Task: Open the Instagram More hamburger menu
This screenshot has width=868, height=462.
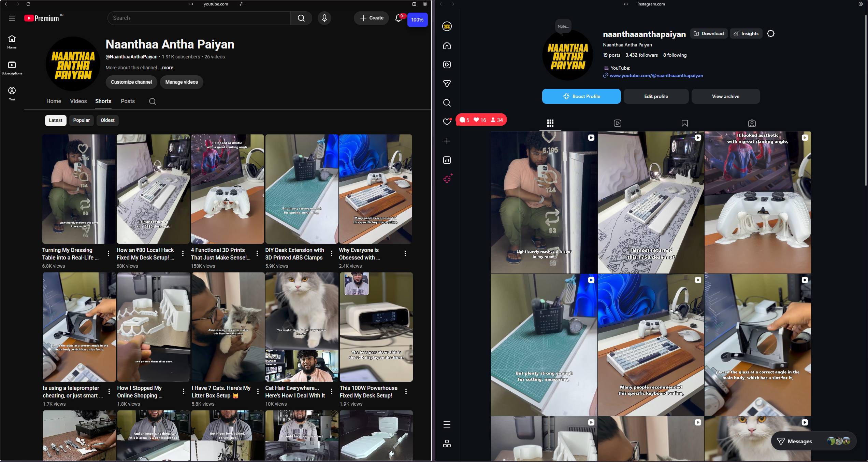Action: [447, 424]
